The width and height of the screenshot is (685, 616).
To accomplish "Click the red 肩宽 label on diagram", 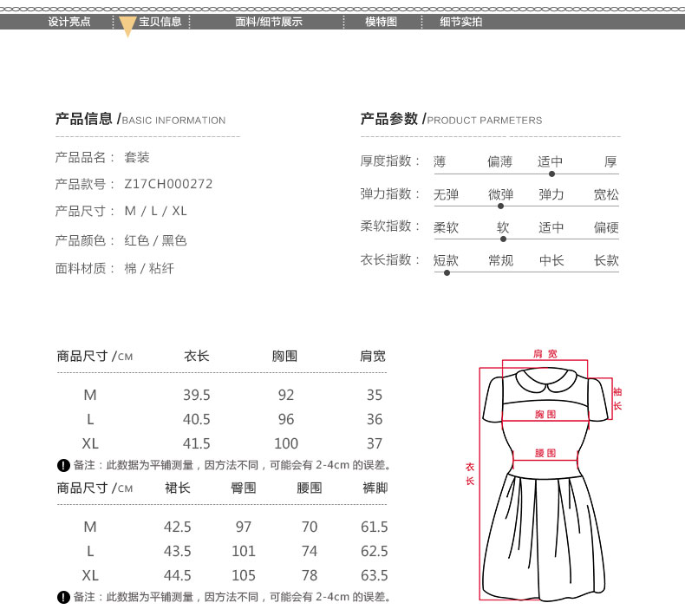I will 545,354.
